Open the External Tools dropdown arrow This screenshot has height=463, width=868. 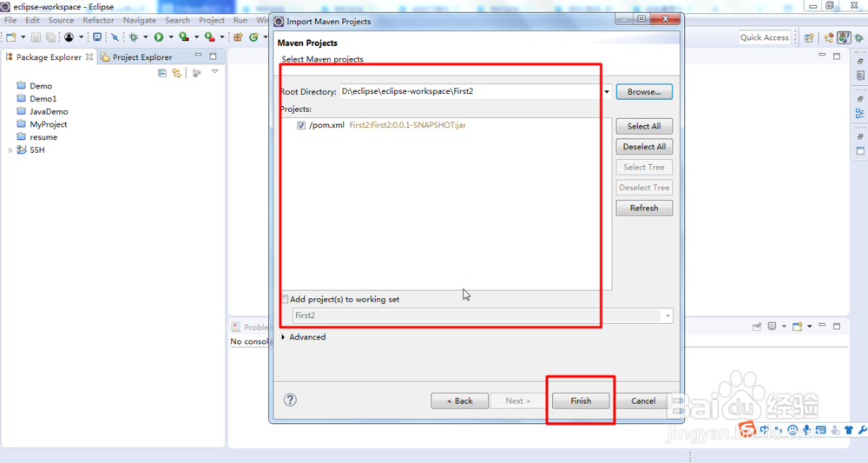pos(221,37)
